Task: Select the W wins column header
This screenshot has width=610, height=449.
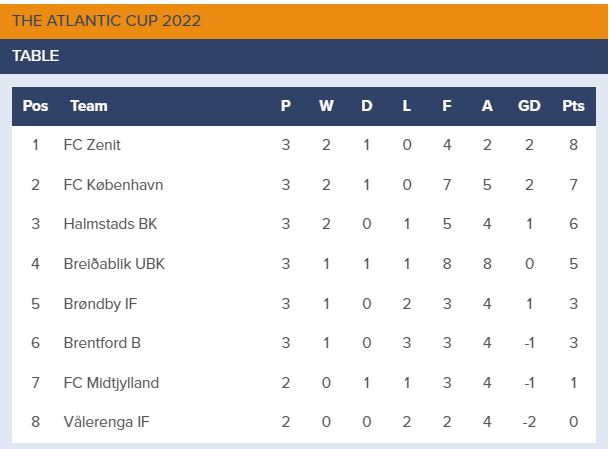Action: [x=326, y=106]
